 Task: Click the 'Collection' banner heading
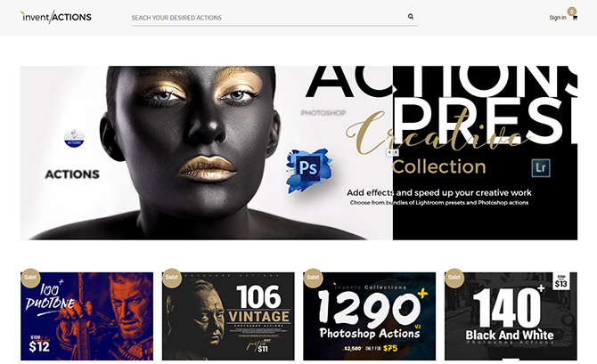tap(439, 167)
